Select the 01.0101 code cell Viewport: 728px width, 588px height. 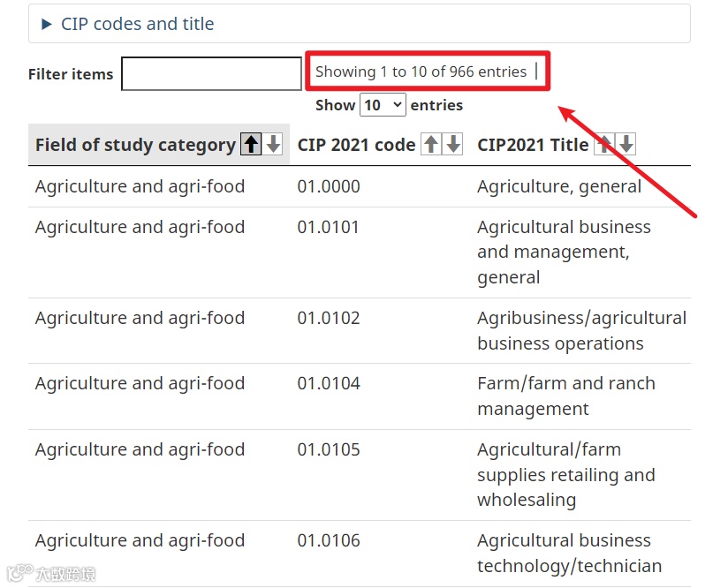click(329, 227)
